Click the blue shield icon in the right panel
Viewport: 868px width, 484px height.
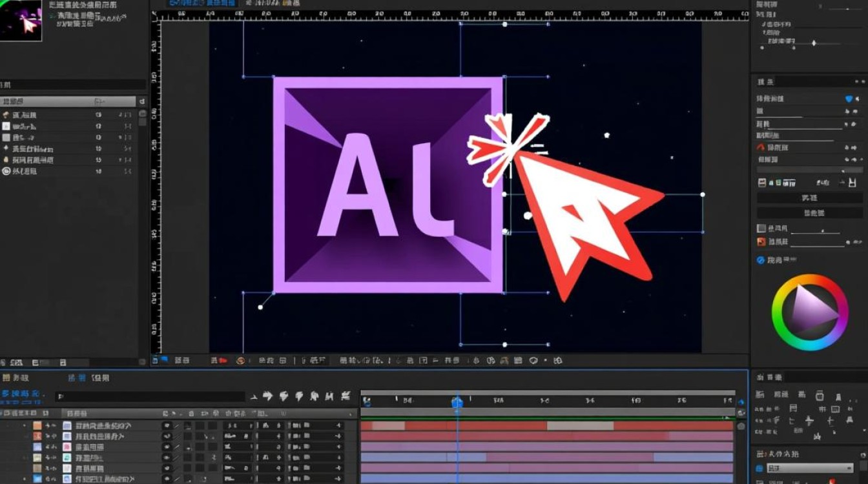pyautogui.click(x=849, y=99)
